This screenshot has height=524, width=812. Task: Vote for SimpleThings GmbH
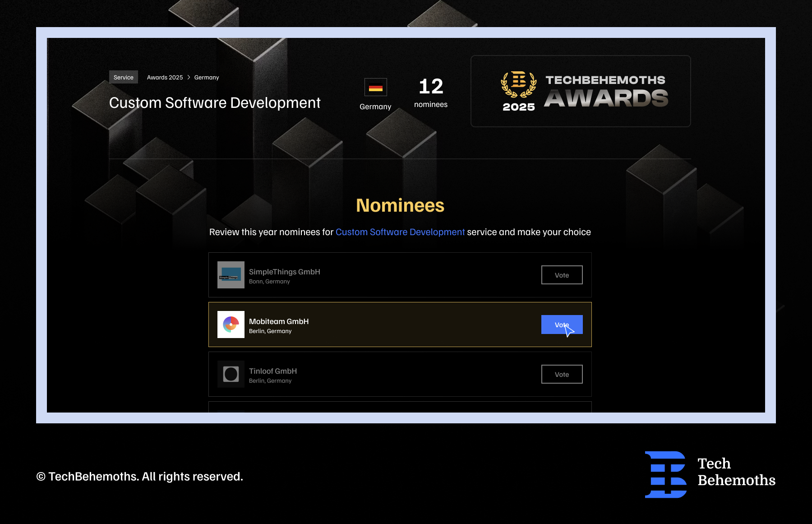[562, 275]
